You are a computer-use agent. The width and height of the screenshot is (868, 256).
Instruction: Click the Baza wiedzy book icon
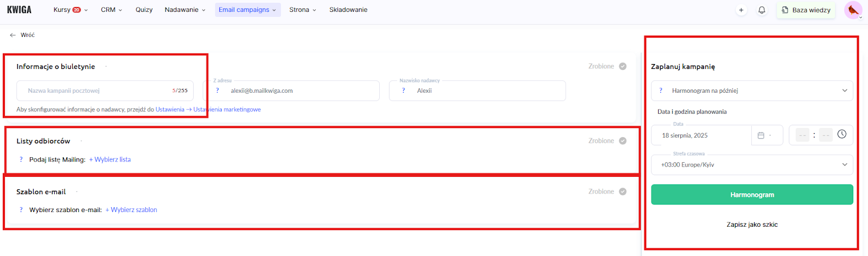pyautogui.click(x=785, y=10)
